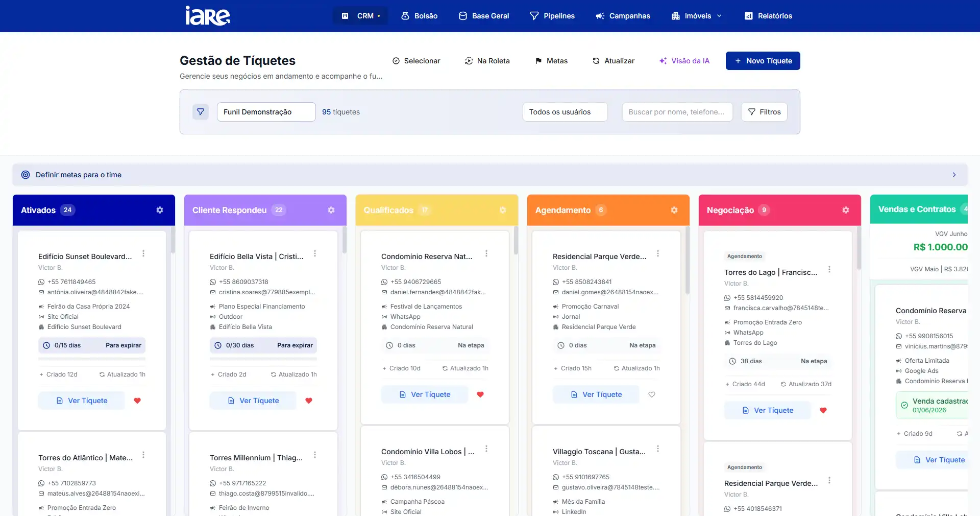
Task: Open options menu for Torres Millennium card
Action: [315, 455]
